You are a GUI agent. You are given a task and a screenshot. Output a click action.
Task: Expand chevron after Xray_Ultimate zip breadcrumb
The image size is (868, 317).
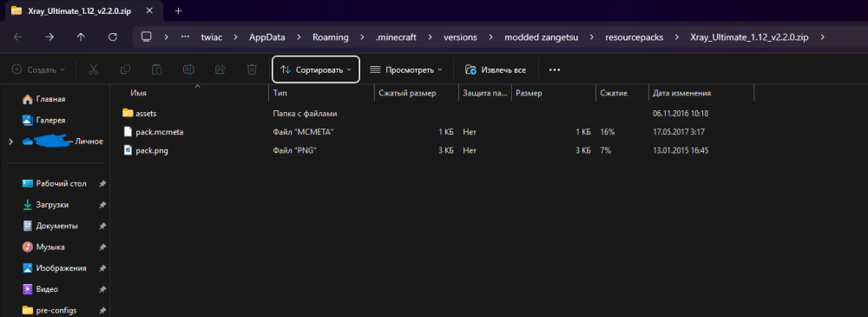coord(823,37)
